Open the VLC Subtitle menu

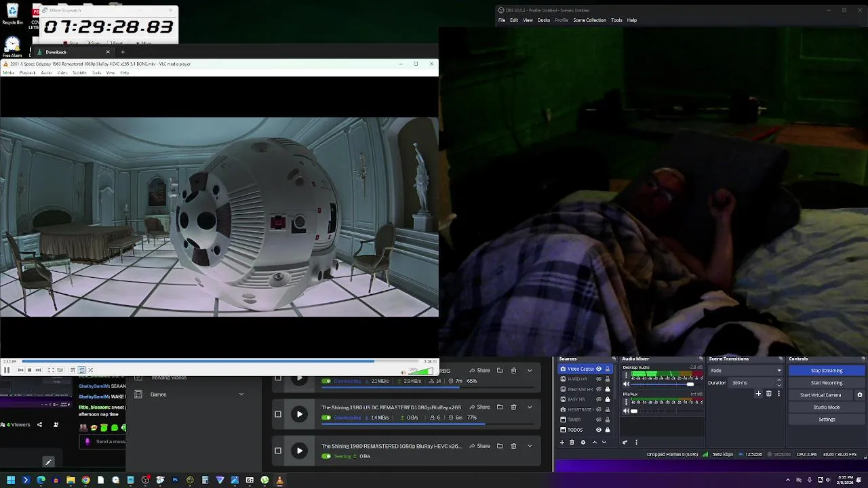click(x=79, y=73)
